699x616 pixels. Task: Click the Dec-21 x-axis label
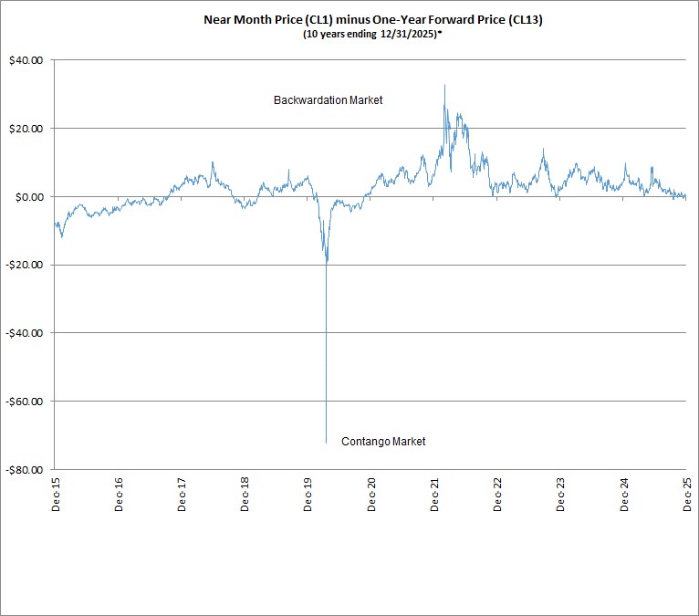tap(434, 495)
